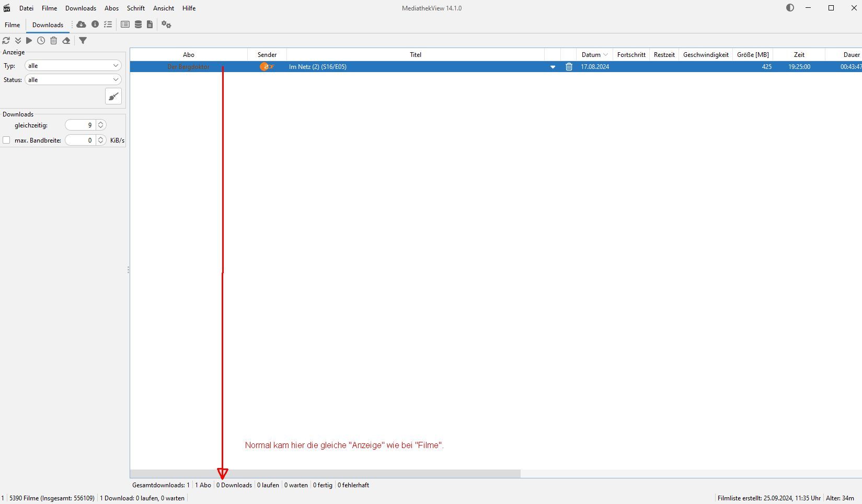The height and width of the screenshot is (504, 862).
Task: Click the Datum column sort chevron
Action: pyautogui.click(x=605, y=55)
